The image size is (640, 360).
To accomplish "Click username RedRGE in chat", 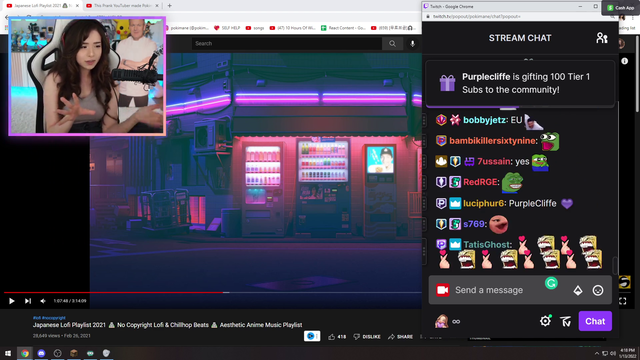I will coord(480,182).
